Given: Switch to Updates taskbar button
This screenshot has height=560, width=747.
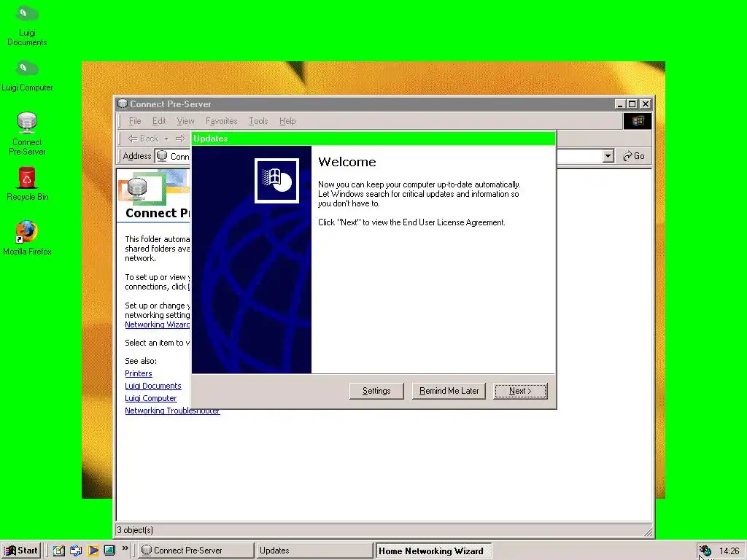Looking at the screenshot, I should tap(314, 551).
